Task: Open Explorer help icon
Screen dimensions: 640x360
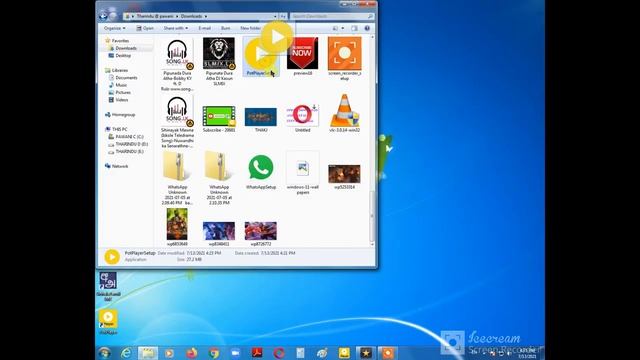Action: (x=367, y=28)
